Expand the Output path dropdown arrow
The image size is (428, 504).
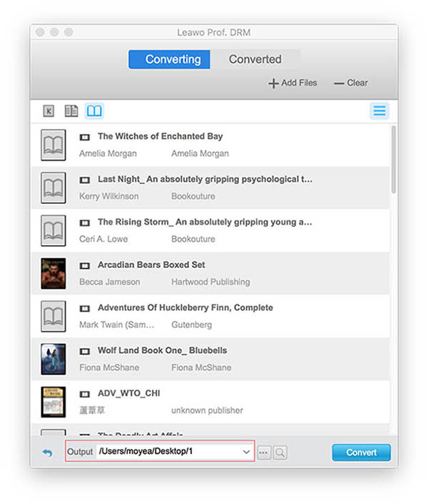coord(246,452)
